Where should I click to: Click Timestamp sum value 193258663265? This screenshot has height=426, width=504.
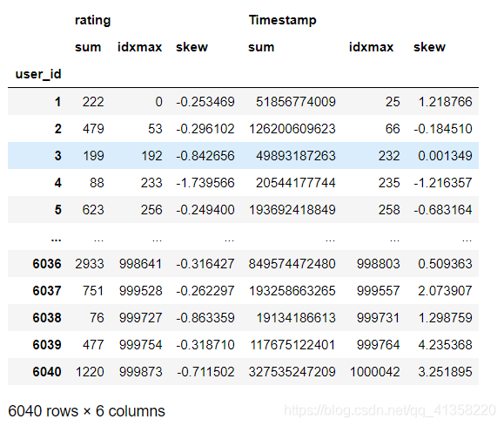[292, 291]
